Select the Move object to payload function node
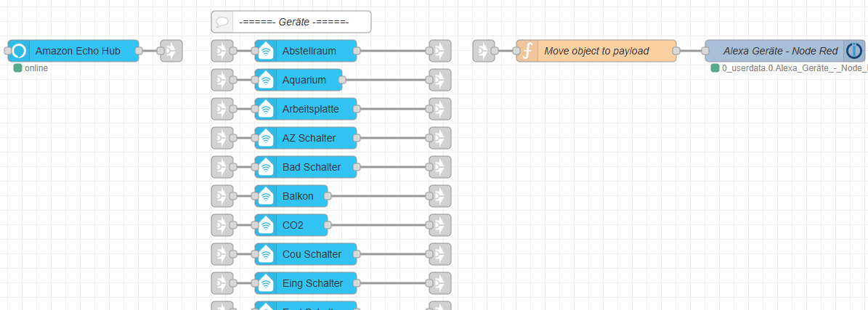This screenshot has height=310, width=868. point(596,51)
